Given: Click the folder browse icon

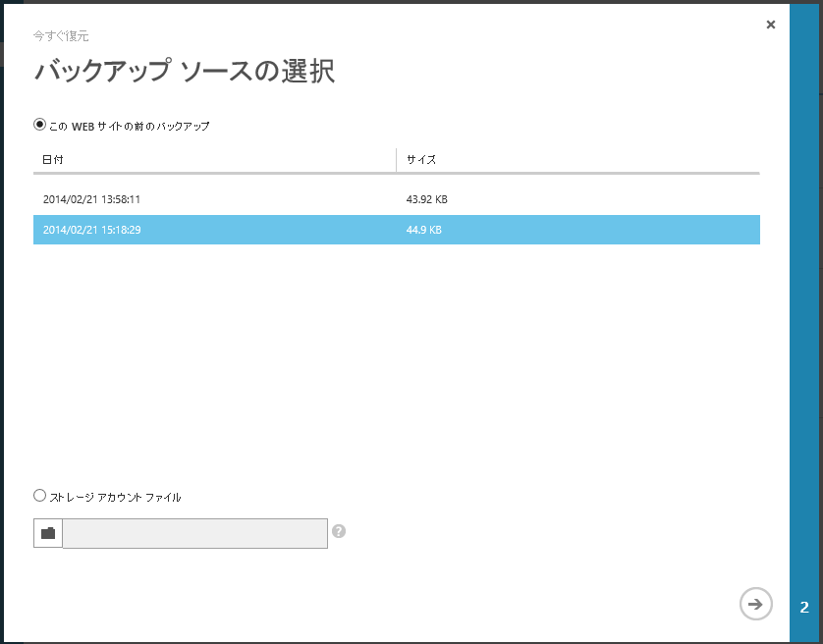Looking at the screenshot, I should coord(48,533).
